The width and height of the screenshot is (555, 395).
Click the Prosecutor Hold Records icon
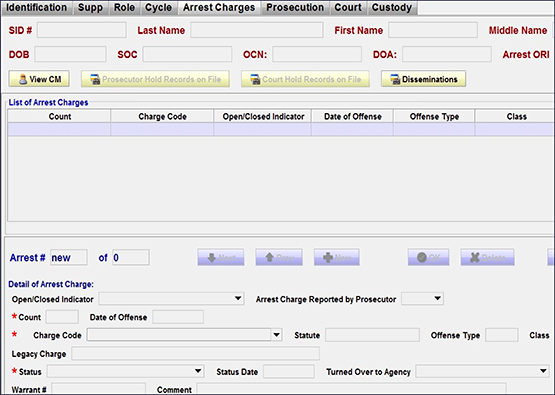point(95,79)
